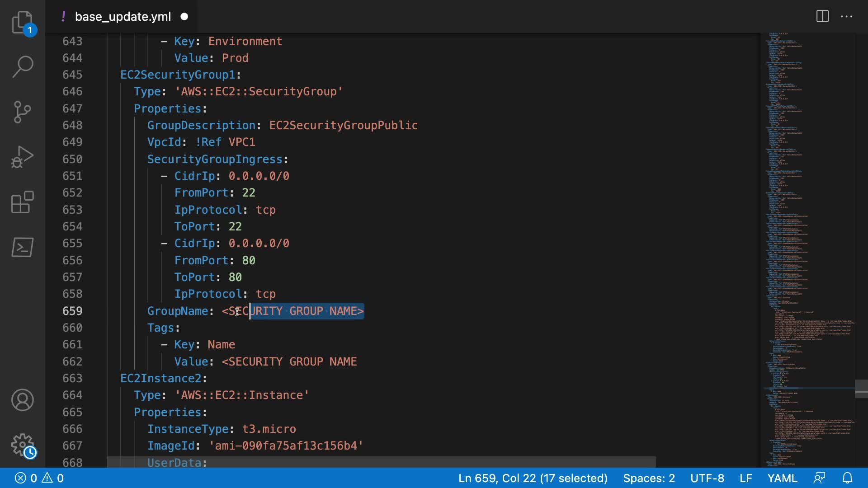
Task: Click the Ln 659, Col 22 status item
Action: pos(533,478)
